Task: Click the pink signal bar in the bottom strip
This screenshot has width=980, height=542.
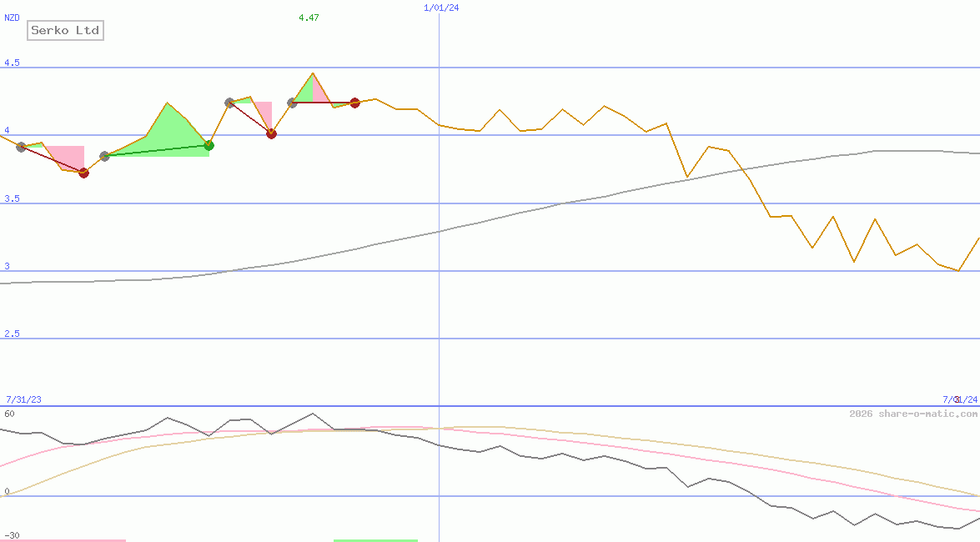Action: [x=63, y=540]
